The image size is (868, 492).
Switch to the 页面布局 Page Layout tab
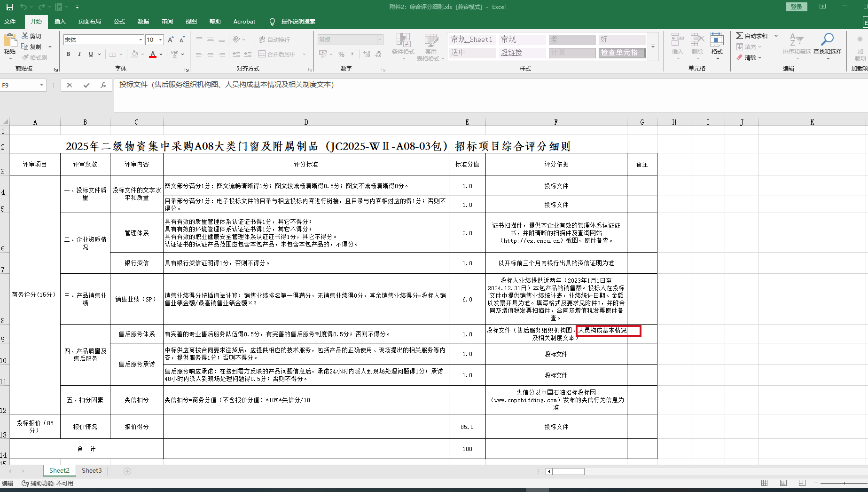pos(90,22)
